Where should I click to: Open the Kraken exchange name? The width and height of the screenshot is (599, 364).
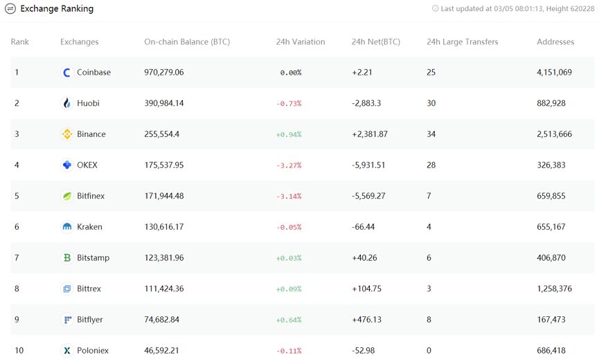click(89, 227)
